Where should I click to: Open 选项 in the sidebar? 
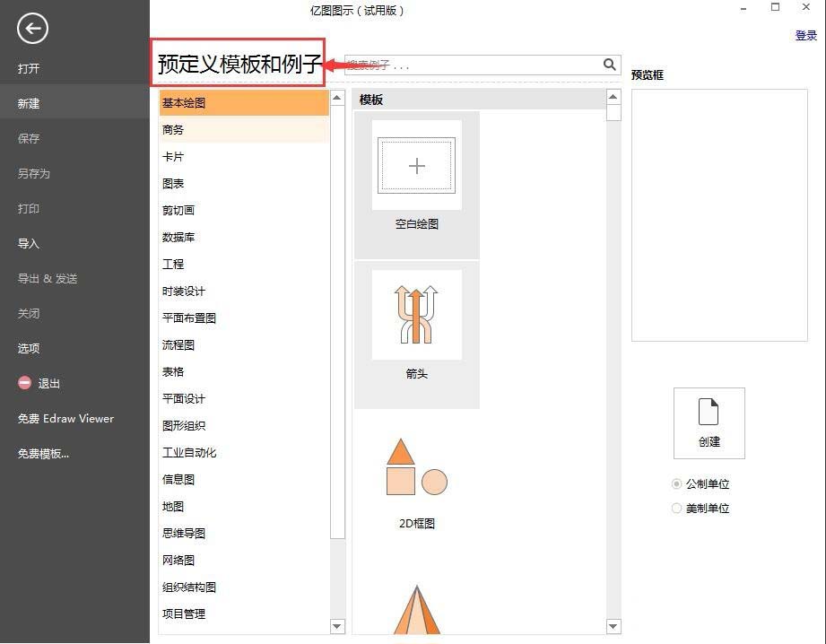coord(29,348)
